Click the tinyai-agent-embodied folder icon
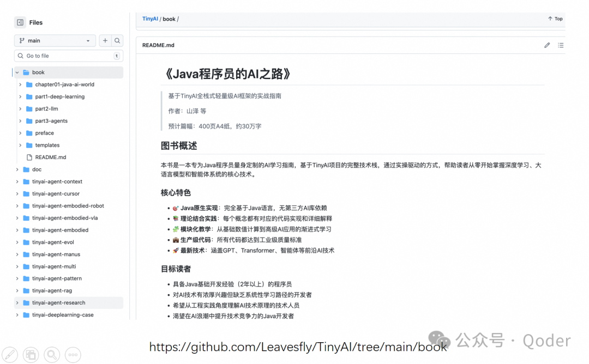This screenshot has width=589, height=364. [26, 230]
